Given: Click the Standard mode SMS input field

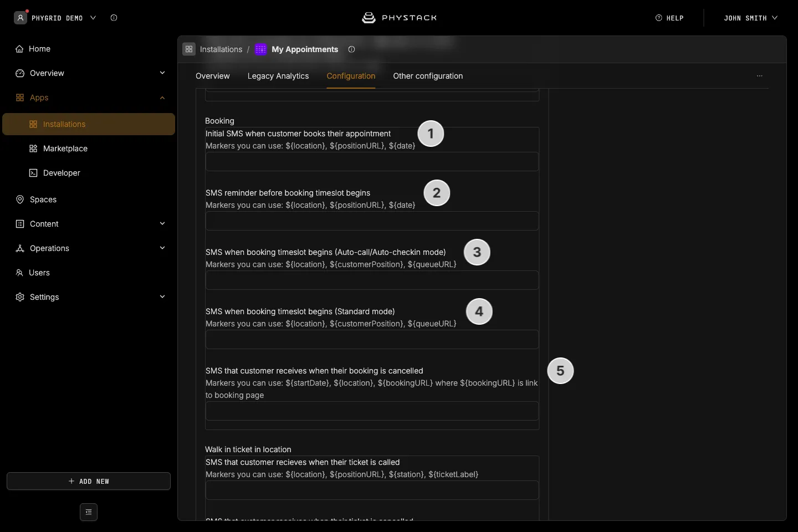Looking at the screenshot, I should (x=372, y=340).
